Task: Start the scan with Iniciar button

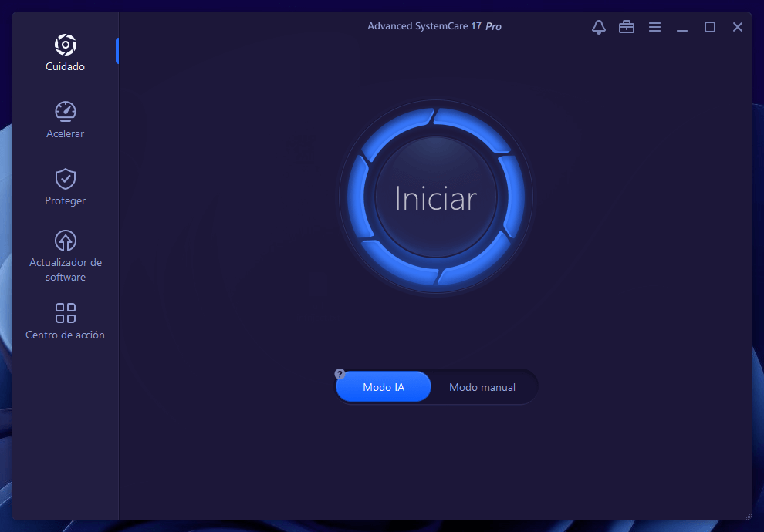Action: 436,197
